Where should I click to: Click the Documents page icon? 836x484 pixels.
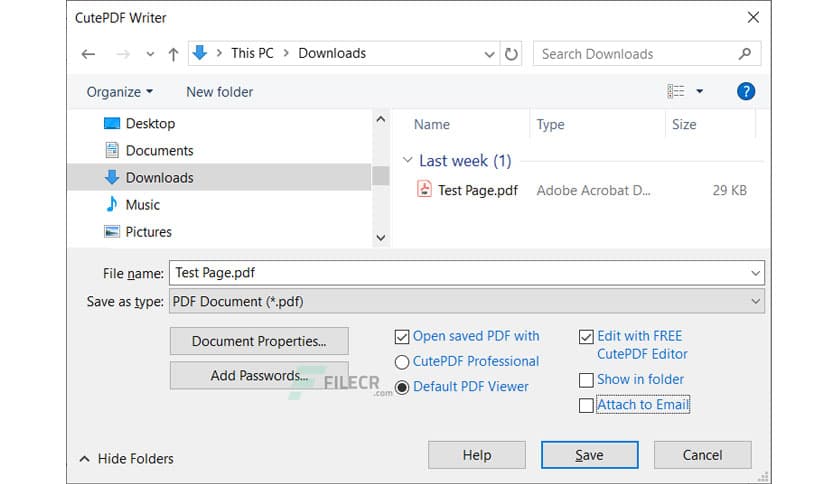(112, 150)
